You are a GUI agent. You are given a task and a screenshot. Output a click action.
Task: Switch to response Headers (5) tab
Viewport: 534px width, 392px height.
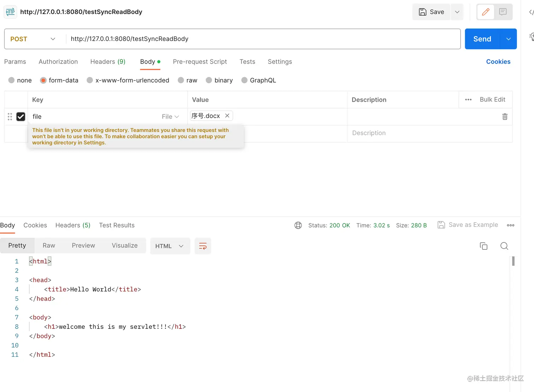pos(73,225)
